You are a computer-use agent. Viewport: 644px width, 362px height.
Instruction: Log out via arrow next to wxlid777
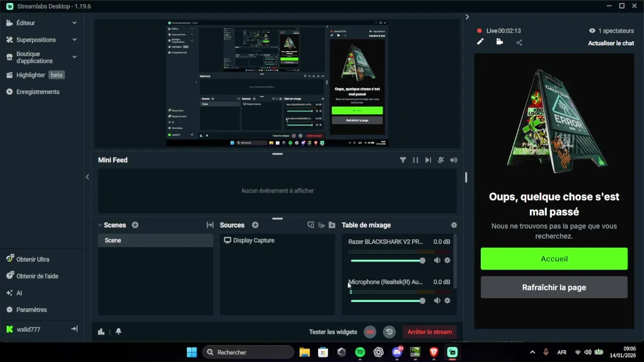pyautogui.click(x=74, y=329)
